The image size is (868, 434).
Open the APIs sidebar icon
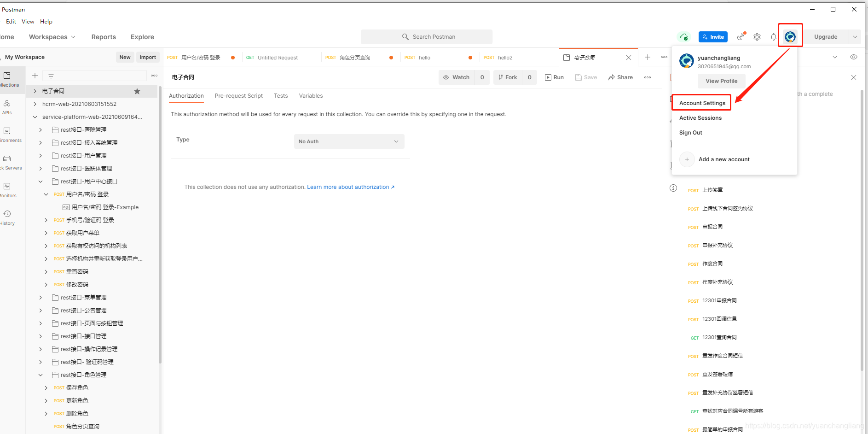point(7,103)
